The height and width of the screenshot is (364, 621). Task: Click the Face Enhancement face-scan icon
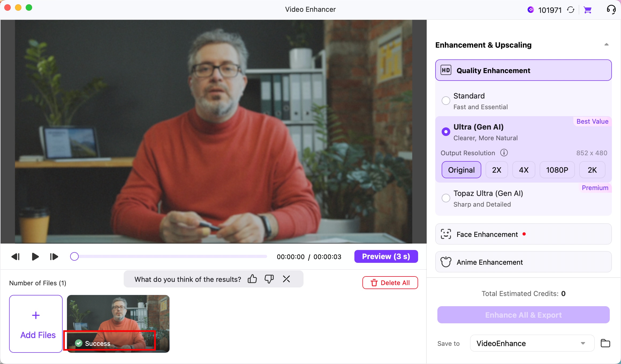tap(446, 234)
